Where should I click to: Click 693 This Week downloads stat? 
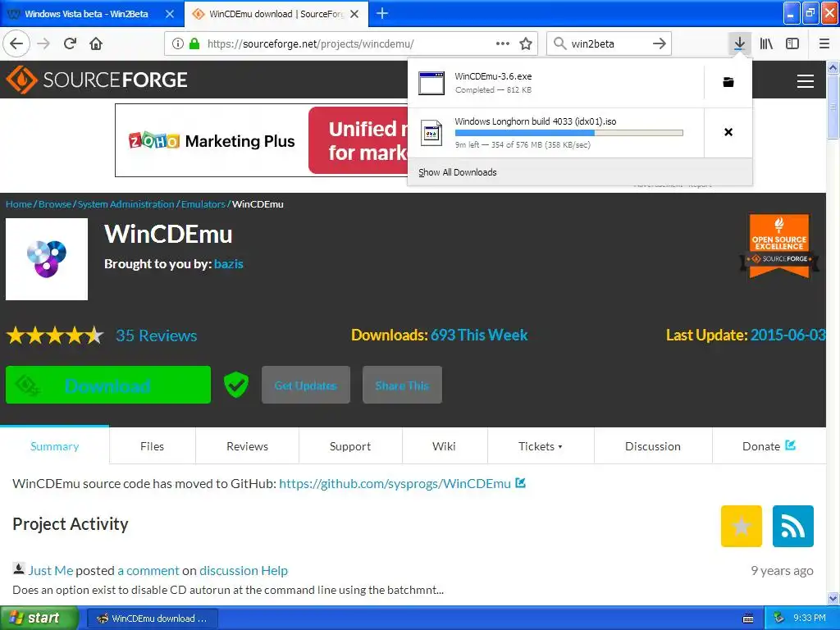coord(479,335)
